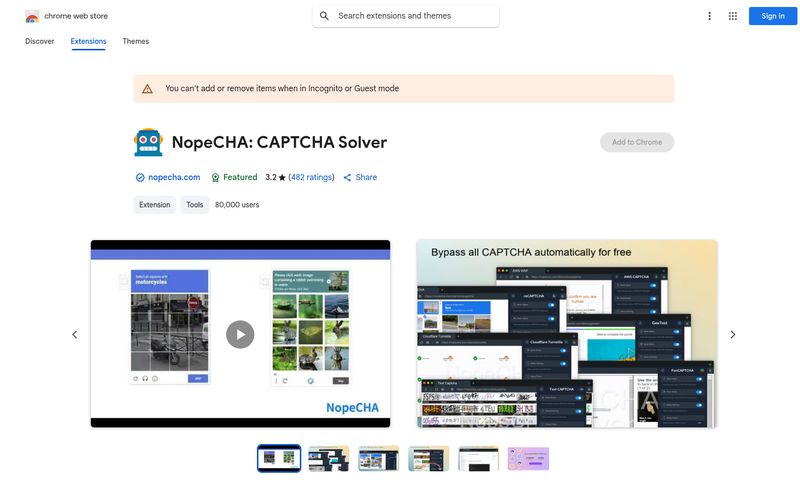Select the fourth screenshot thumbnail
The height and width of the screenshot is (496, 800).
tap(429, 458)
